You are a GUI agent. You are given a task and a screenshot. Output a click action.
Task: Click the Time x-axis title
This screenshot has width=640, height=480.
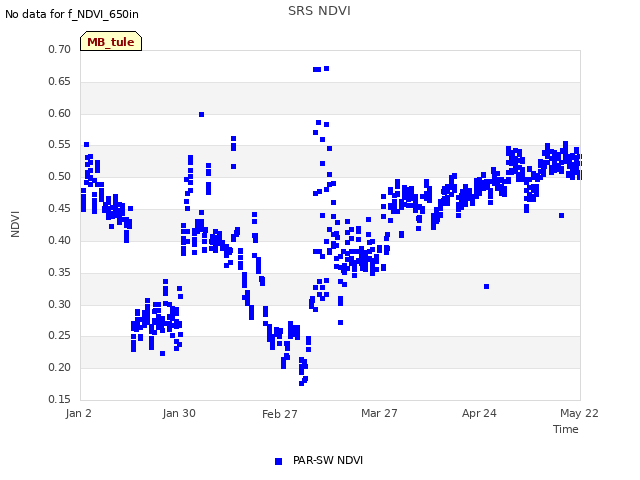[x=566, y=429]
